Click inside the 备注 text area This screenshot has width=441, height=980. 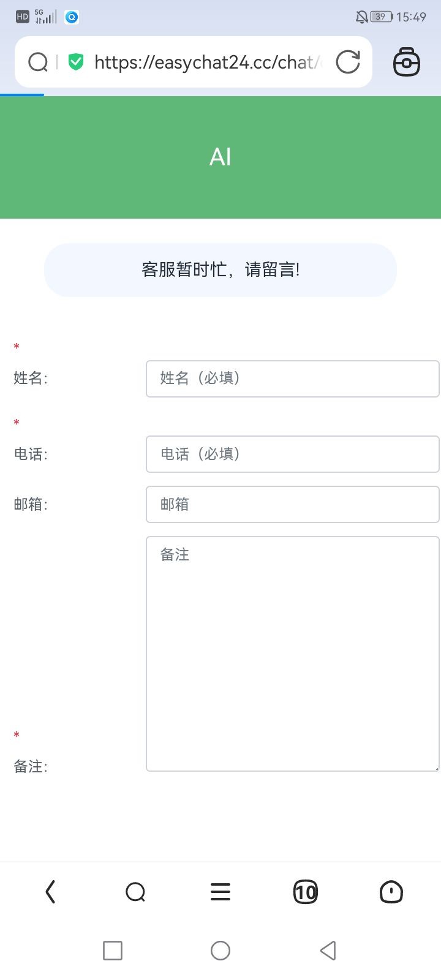click(292, 653)
